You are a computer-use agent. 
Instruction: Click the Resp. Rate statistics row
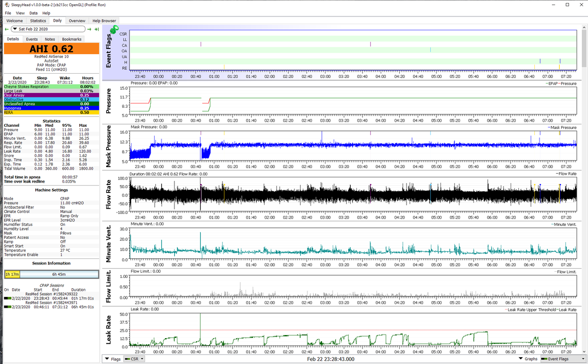(x=52, y=143)
